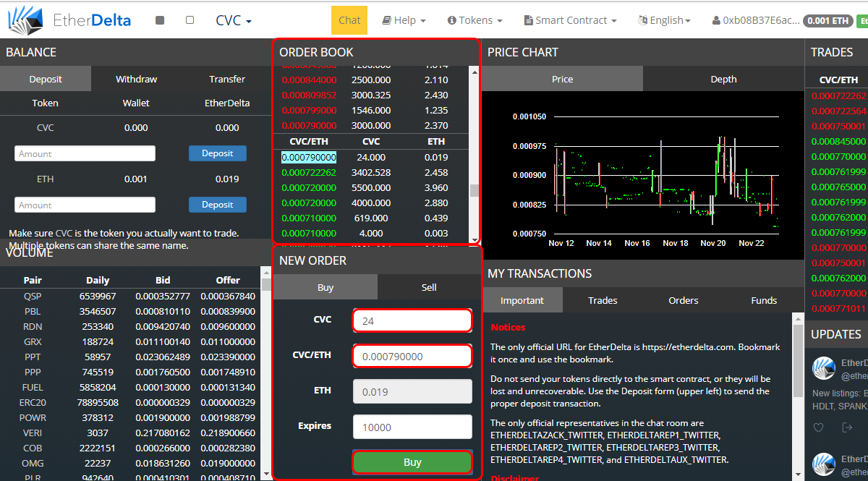Screen dimensions: 868x481
Task: Select the buy order for 619.000 CVC
Action: (x=371, y=218)
